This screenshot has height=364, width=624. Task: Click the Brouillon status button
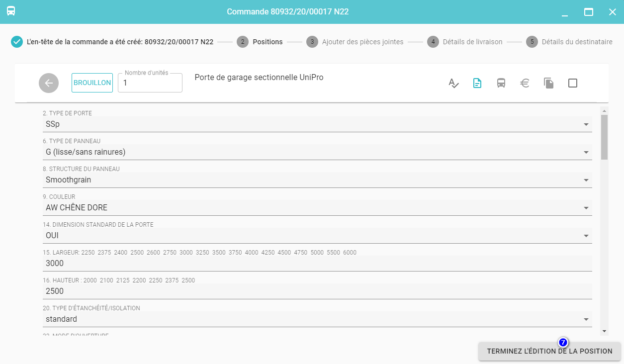coord(92,83)
